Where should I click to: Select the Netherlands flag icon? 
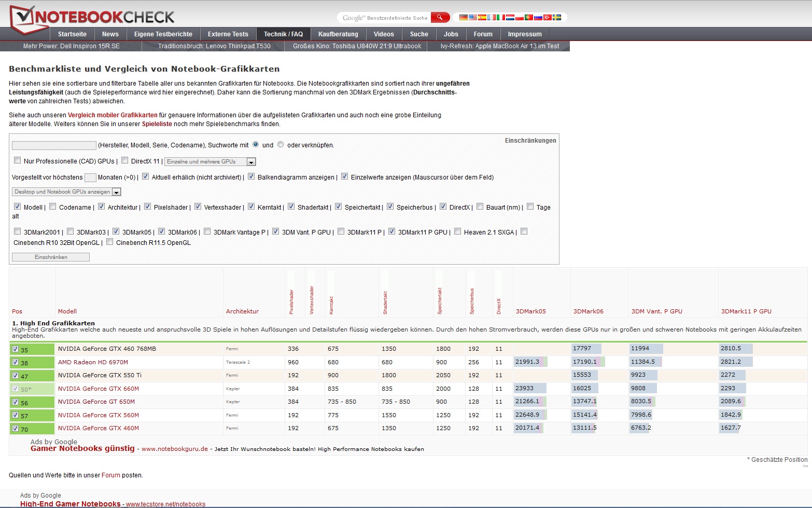(510, 17)
